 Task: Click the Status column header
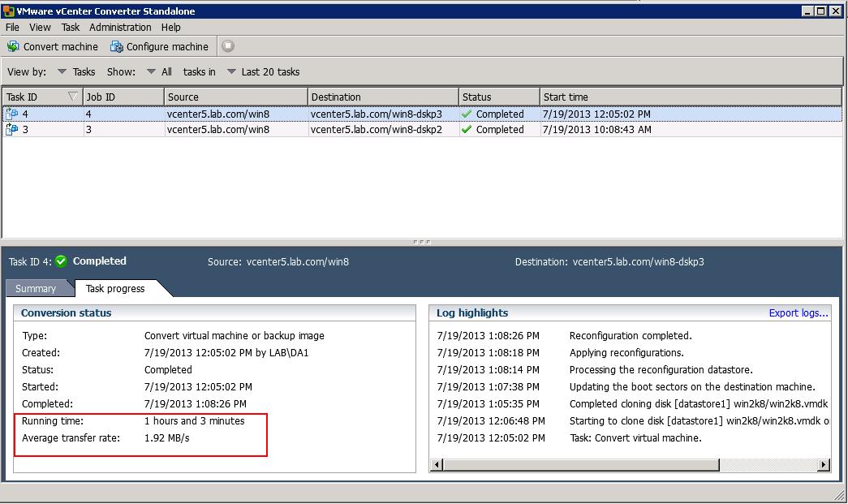pos(499,97)
